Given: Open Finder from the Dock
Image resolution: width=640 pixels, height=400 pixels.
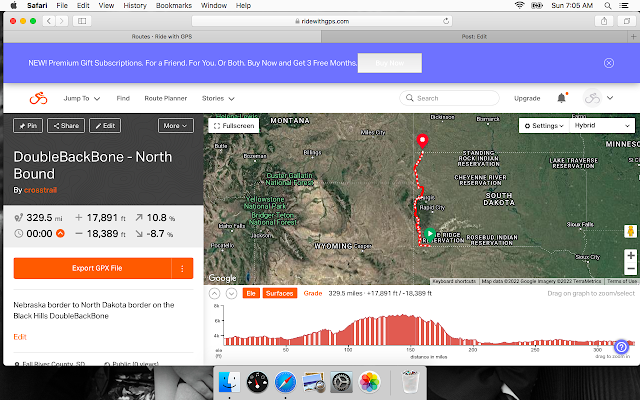Looking at the screenshot, I should point(229,382).
